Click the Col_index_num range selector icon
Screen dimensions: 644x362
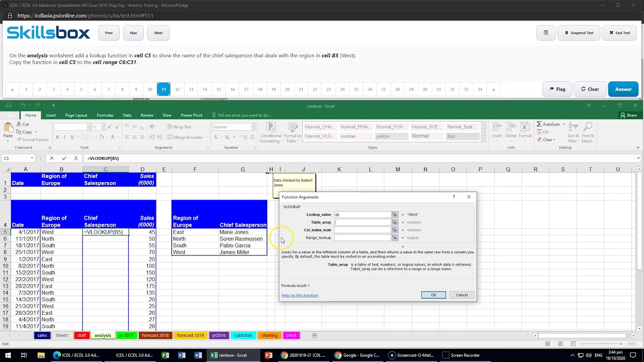click(x=394, y=230)
